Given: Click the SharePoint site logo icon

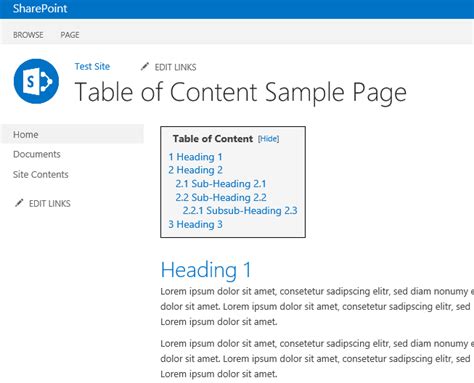Looking at the screenshot, I should (x=36, y=81).
